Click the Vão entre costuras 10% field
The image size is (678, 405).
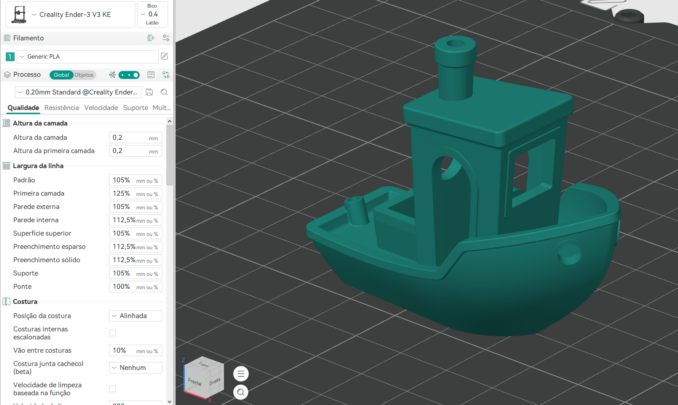pyautogui.click(x=135, y=351)
